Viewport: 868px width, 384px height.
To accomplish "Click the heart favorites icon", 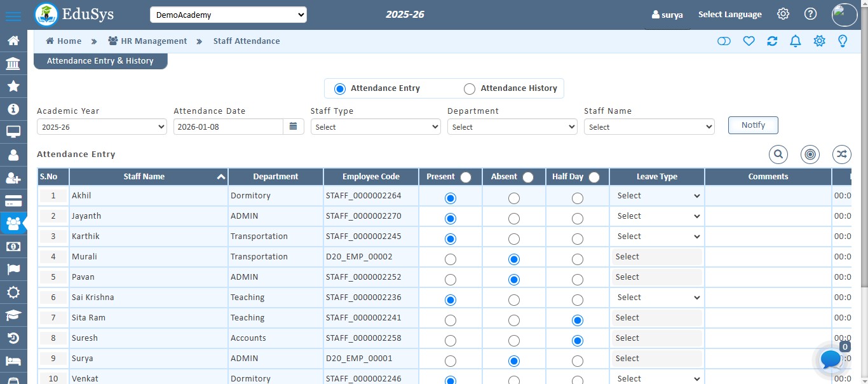I will coord(749,41).
